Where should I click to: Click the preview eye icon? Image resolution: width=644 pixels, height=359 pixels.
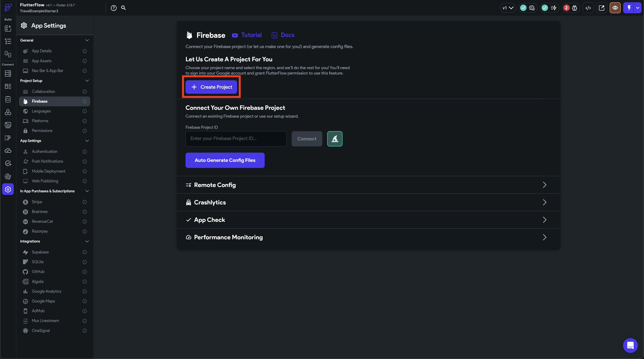pyautogui.click(x=615, y=8)
